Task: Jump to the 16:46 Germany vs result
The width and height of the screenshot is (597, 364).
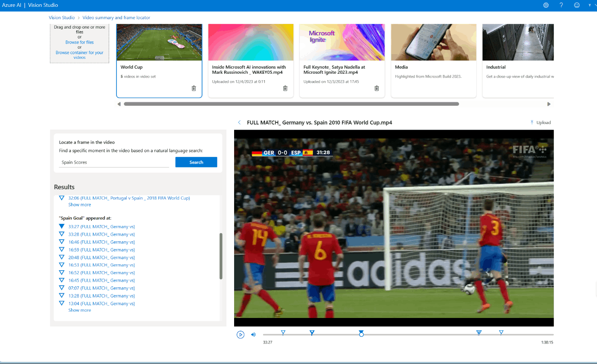Action: point(101,242)
